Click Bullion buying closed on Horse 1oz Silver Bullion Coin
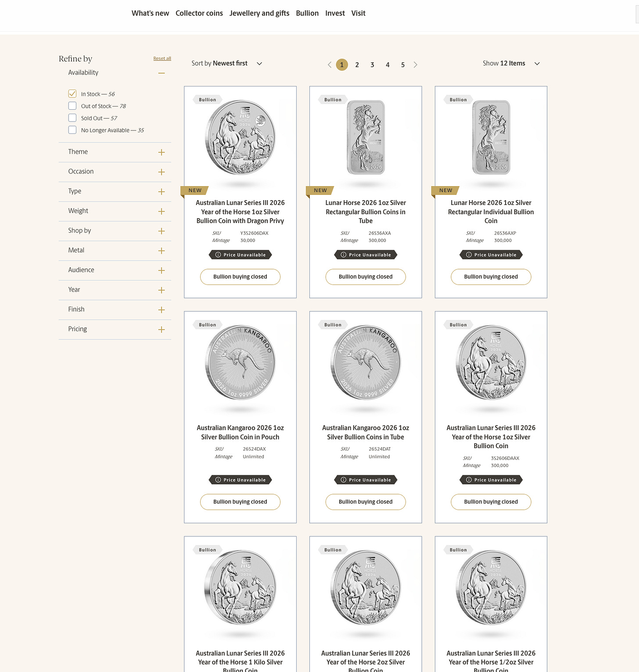This screenshot has width=639, height=672. pos(491,502)
